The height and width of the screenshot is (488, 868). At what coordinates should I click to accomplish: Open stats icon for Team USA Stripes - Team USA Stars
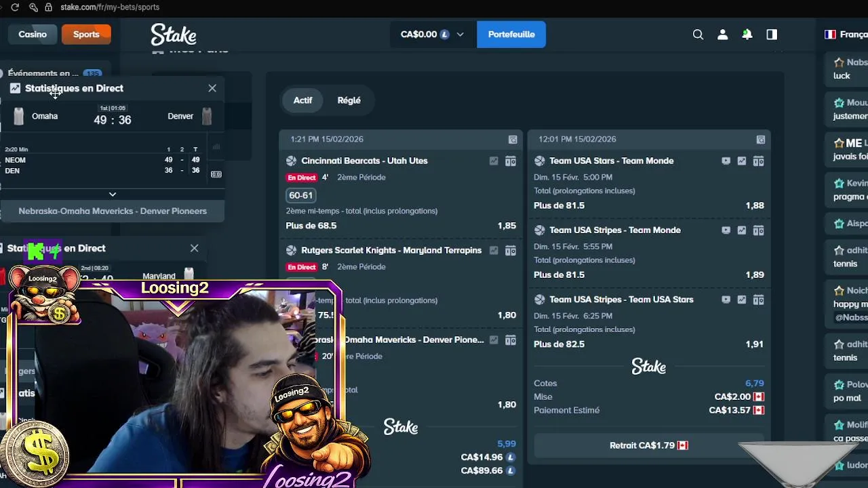click(742, 300)
